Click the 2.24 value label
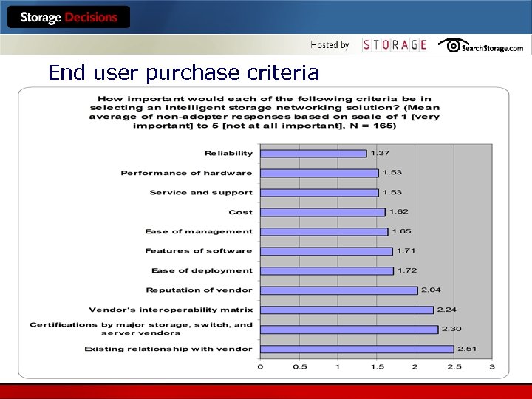This screenshot has height=399, width=532. tap(447, 310)
